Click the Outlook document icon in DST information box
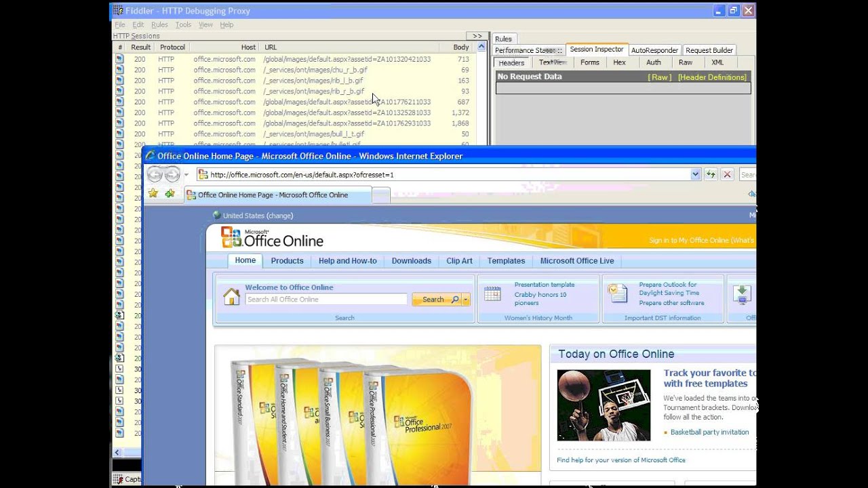The image size is (868, 488). 618,293
